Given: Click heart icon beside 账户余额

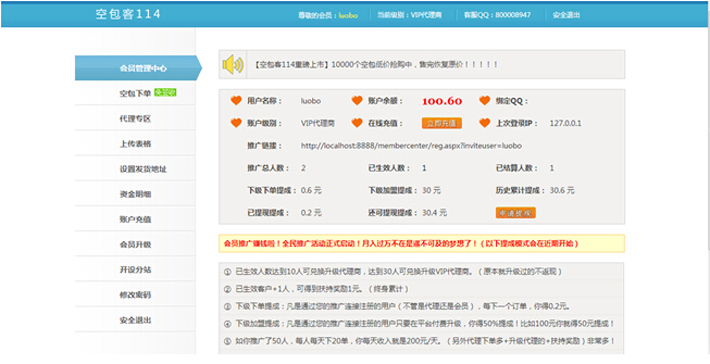Looking at the screenshot, I should coord(357,101).
